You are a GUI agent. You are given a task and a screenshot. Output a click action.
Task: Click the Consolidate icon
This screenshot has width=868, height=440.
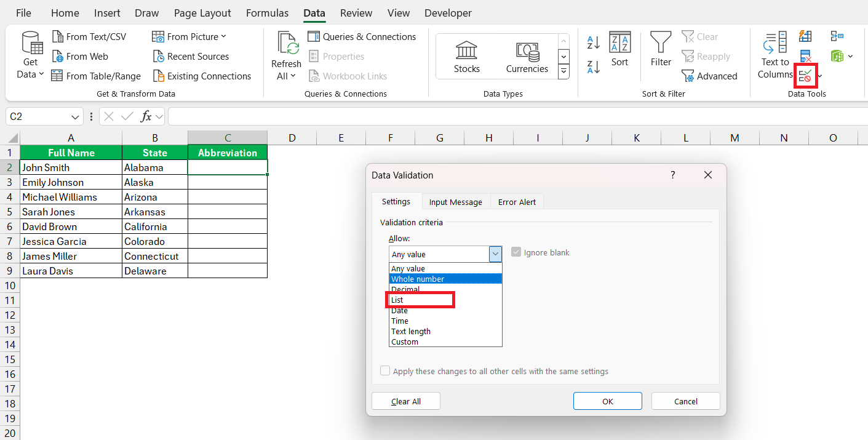[x=837, y=36]
